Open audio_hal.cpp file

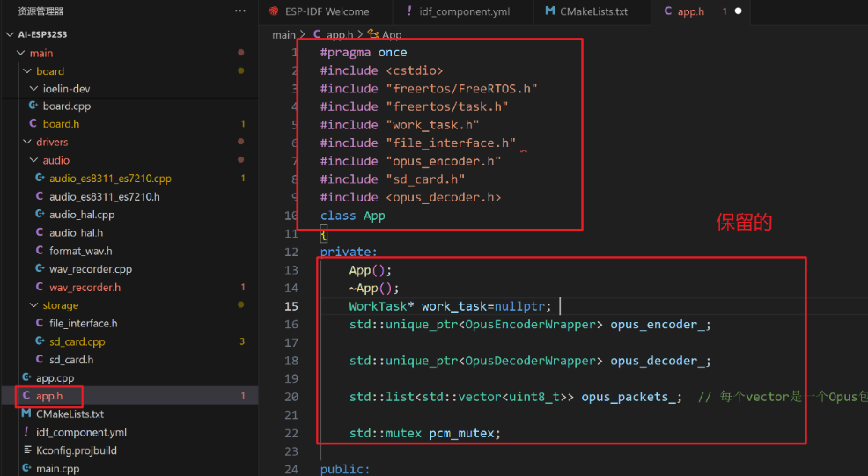click(x=82, y=215)
